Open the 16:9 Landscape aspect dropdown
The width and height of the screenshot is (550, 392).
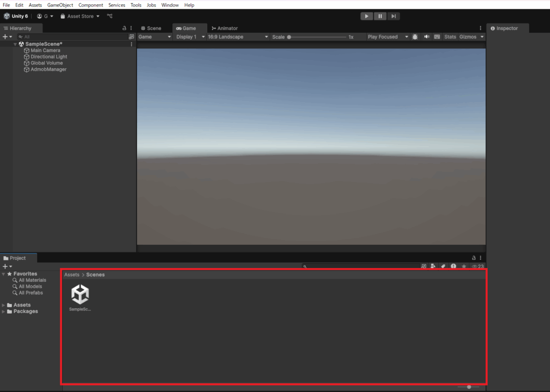pos(238,37)
